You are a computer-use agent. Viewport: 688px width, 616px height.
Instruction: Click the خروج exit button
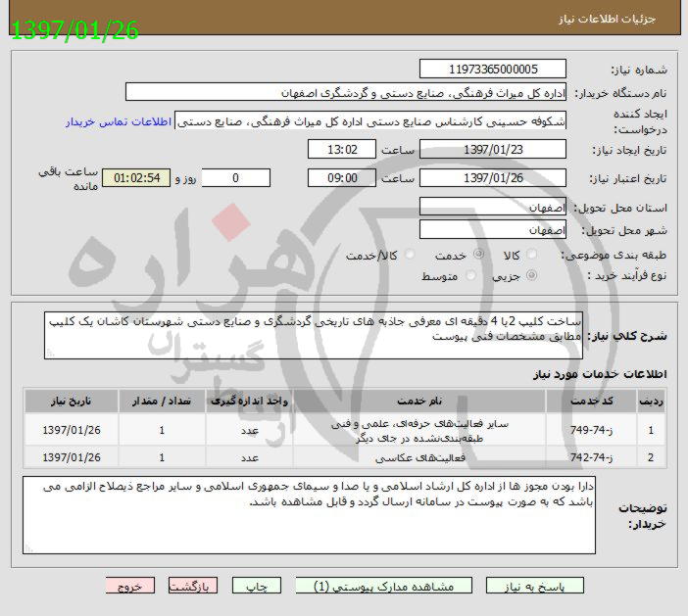tap(130, 587)
